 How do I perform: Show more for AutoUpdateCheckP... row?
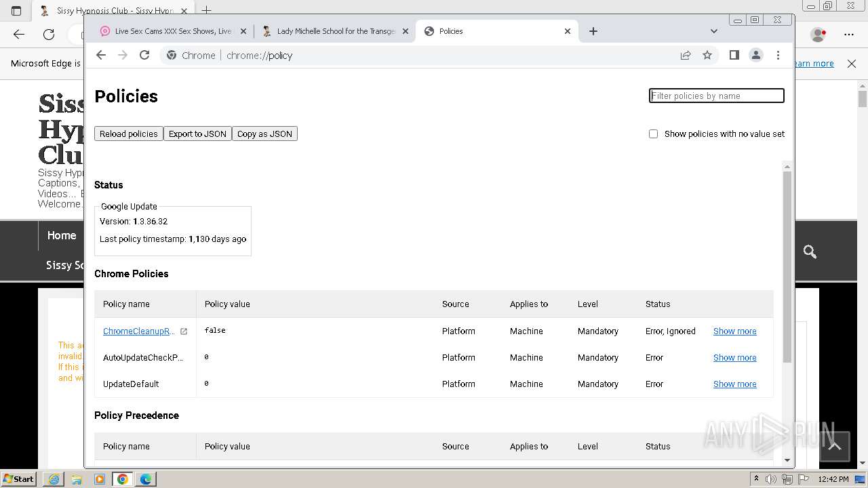734,358
